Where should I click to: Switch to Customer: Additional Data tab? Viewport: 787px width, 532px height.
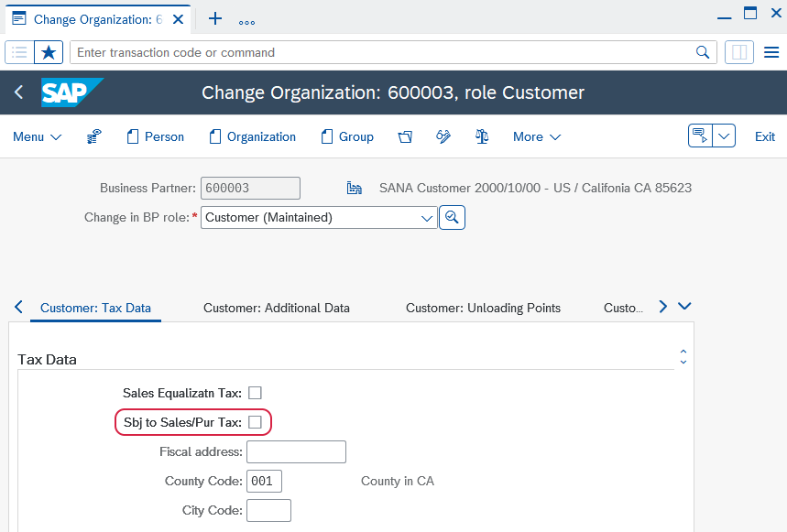[x=276, y=308]
